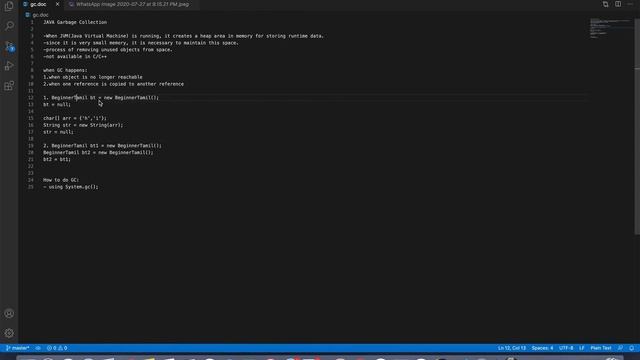Click the Synchronize Changes status icon

[x=38, y=348]
